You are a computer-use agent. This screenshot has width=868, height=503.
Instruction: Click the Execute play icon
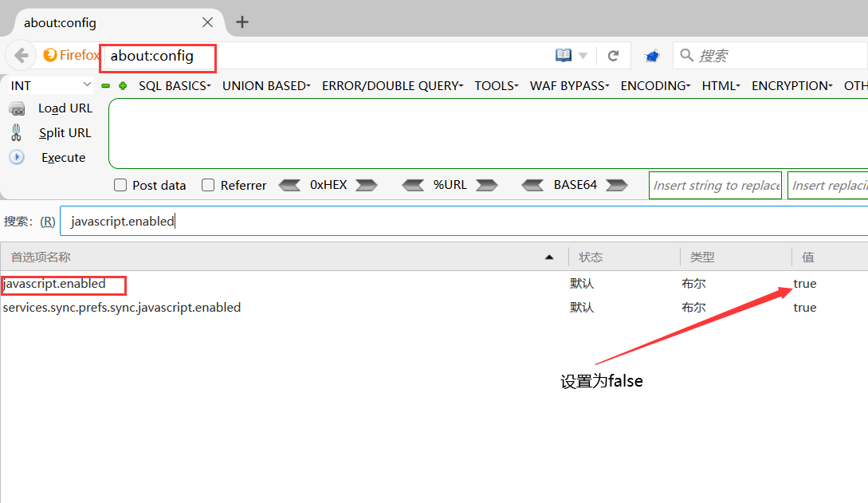[17, 157]
